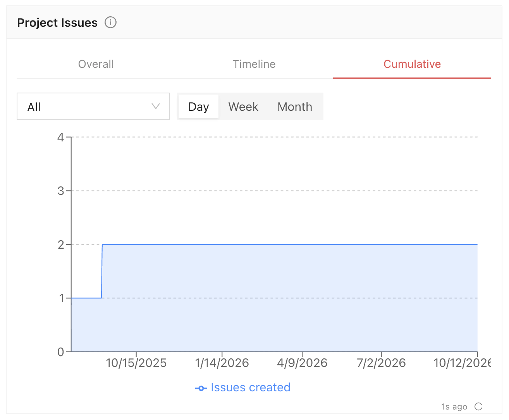Select the Month granularity option
This screenshot has width=509, height=420.
295,107
